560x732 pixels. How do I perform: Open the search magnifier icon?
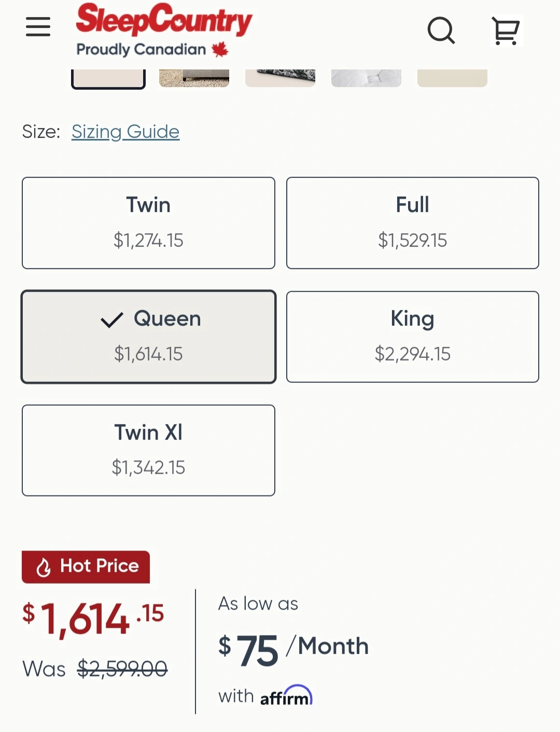tap(441, 31)
